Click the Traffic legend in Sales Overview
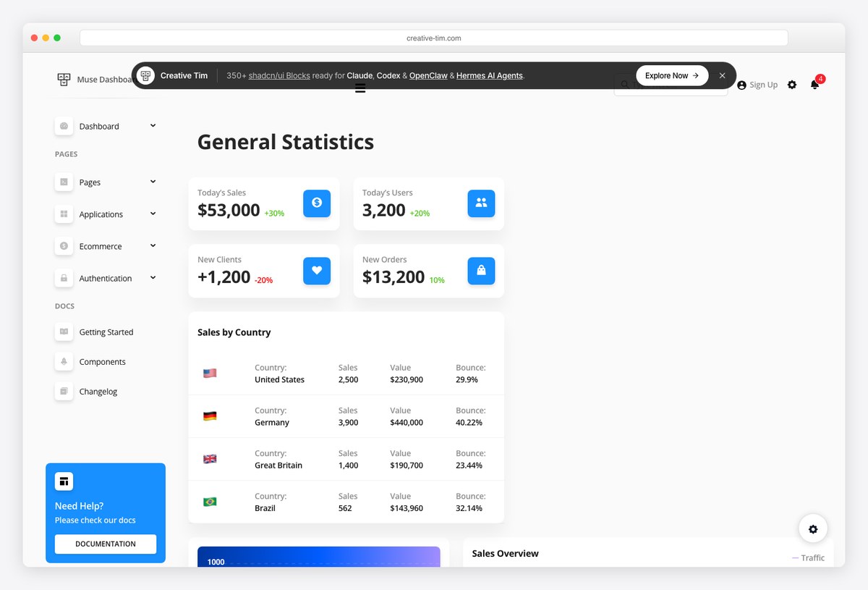 [808, 557]
